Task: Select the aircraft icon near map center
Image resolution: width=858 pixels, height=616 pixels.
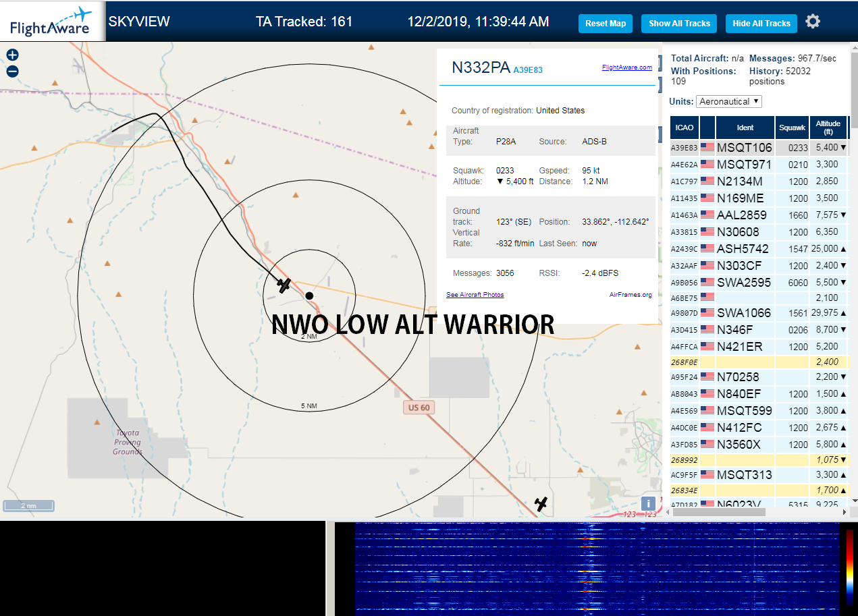Action: 284,285
